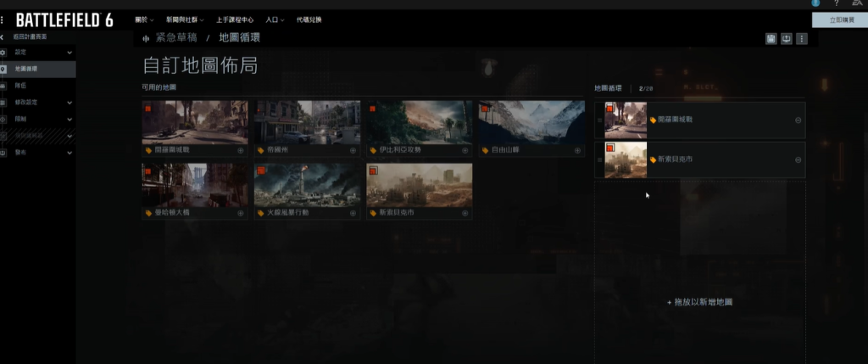This screenshot has width=868, height=364.
Task: Open the 關於 navigation dropdown
Action: (144, 20)
